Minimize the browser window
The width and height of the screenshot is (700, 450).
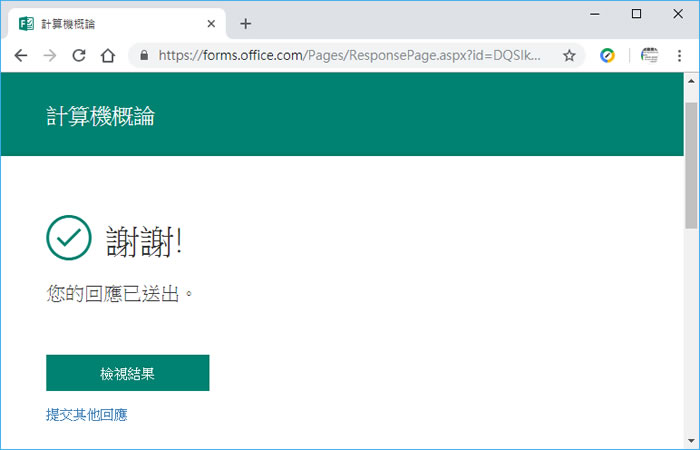click(595, 14)
